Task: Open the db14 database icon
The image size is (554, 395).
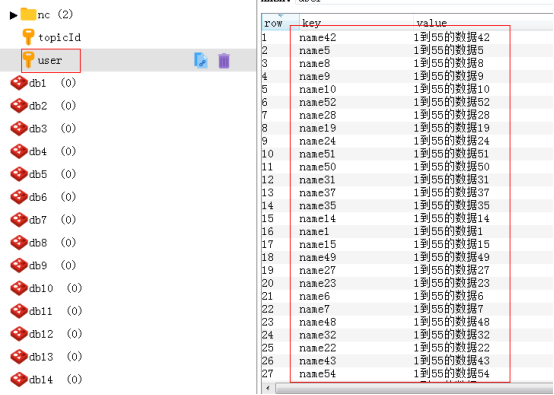Action: point(19,379)
